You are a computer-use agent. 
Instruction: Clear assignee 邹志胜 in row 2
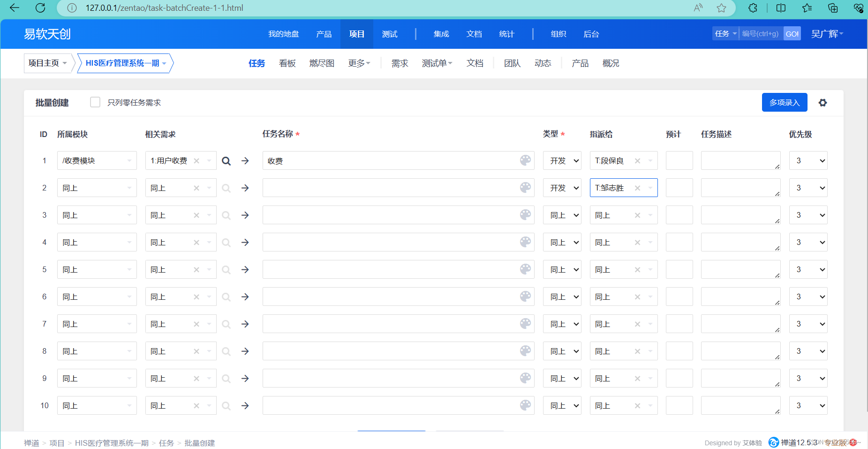point(637,188)
